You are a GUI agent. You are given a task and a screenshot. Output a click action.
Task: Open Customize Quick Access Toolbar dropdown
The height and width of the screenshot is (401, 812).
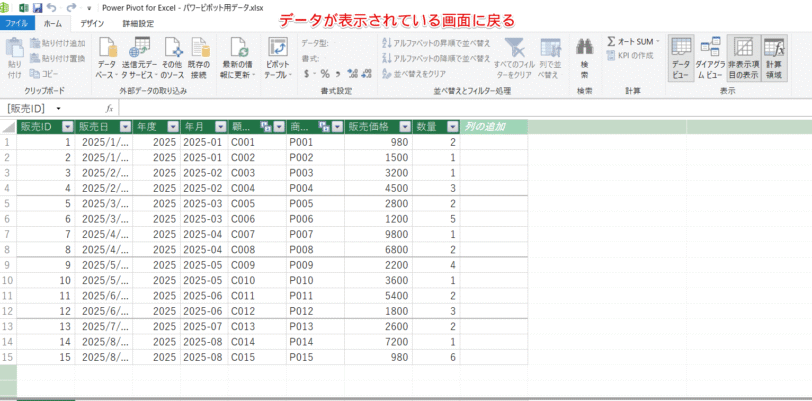[89, 8]
